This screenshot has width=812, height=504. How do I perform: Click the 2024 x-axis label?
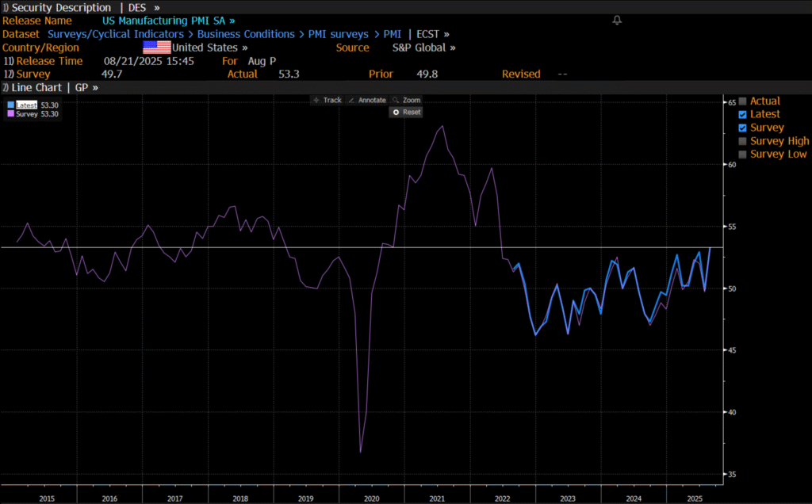634,498
